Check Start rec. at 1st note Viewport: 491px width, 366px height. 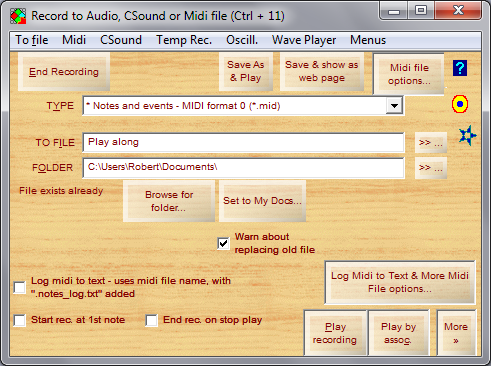coord(20,320)
